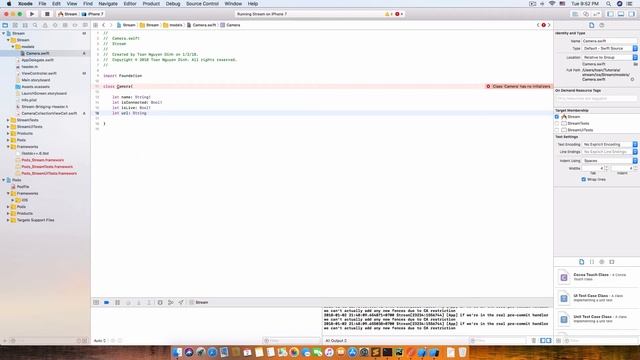Open the File menu
640x360 pixels.
click(x=42, y=4)
